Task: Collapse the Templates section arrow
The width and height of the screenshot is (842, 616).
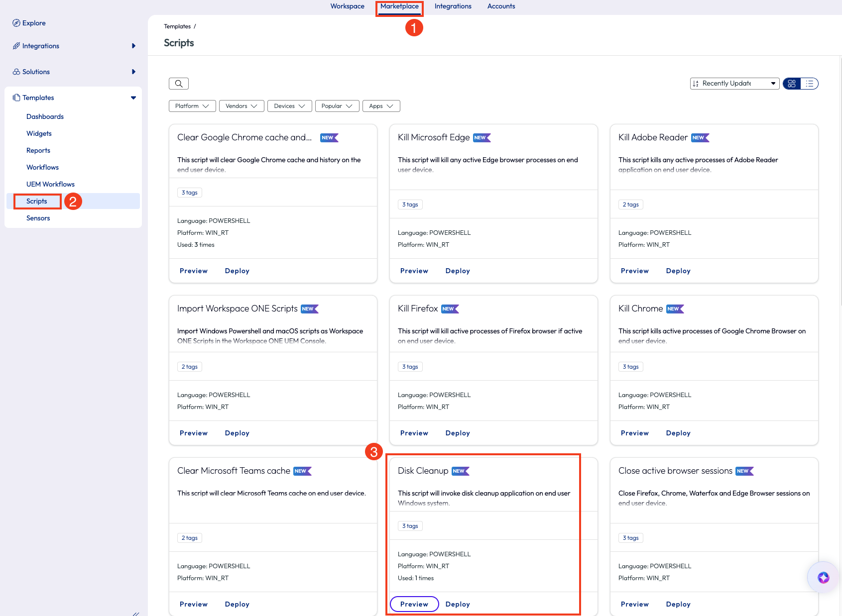Action: click(133, 98)
